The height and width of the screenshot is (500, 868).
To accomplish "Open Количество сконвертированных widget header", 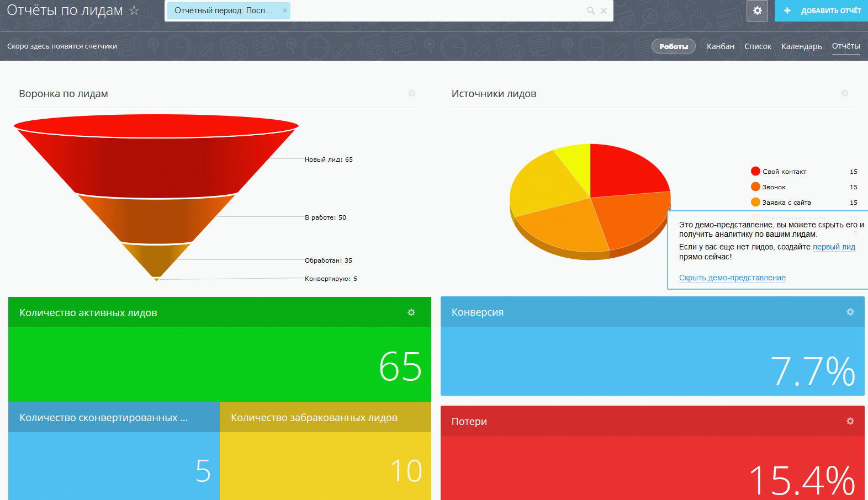I will tap(114, 417).
